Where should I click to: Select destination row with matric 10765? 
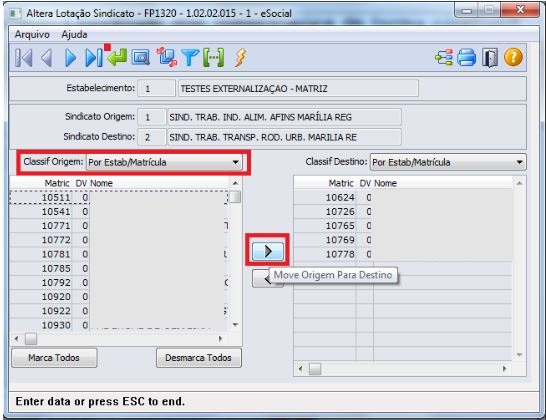point(403,226)
